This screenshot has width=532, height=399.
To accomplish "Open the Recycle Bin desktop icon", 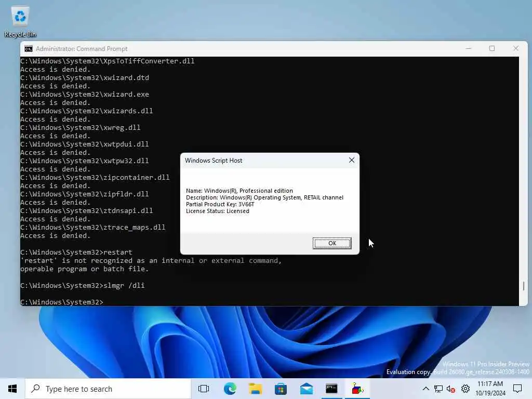I will (20, 22).
